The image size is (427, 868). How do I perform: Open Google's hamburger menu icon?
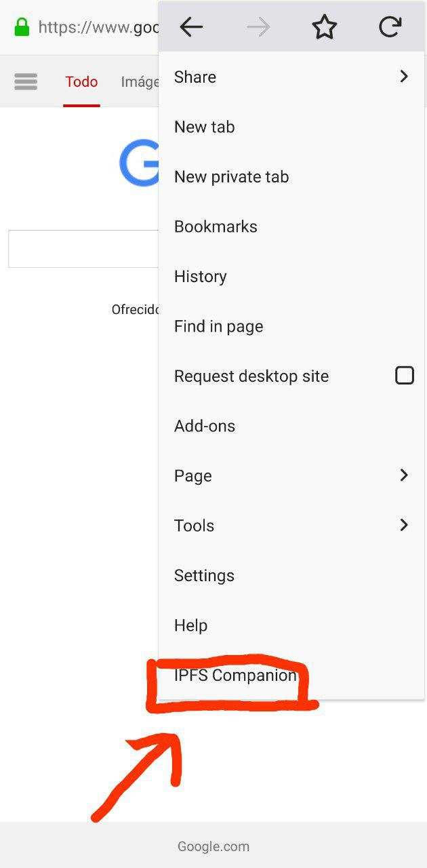26,82
